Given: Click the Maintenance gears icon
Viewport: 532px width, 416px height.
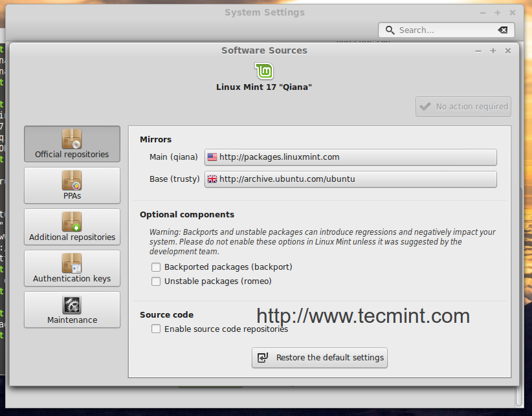Looking at the screenshot, I should [72, 305].
